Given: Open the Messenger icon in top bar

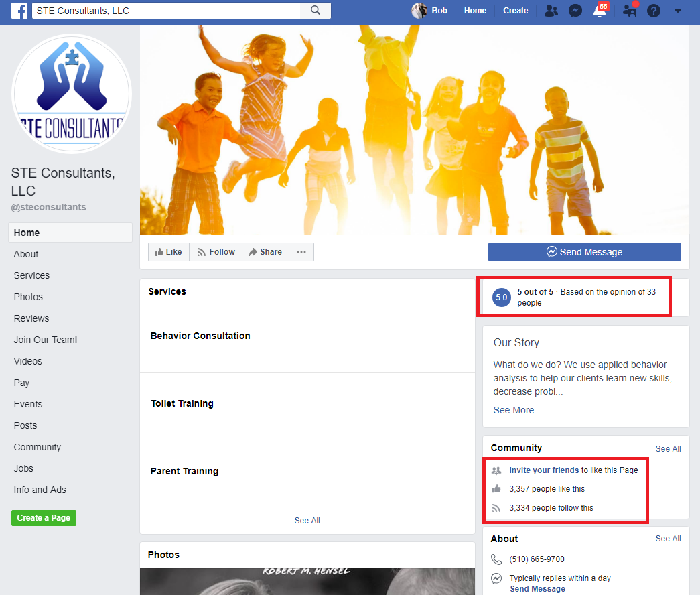Looking at the screenshot, I should coord(575,11).
